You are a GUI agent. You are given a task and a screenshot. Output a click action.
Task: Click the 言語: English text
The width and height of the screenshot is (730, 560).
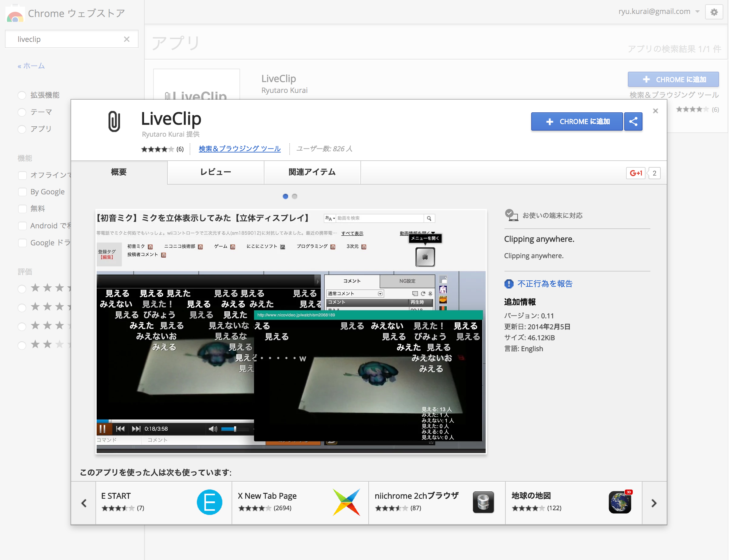click(524, 349)
